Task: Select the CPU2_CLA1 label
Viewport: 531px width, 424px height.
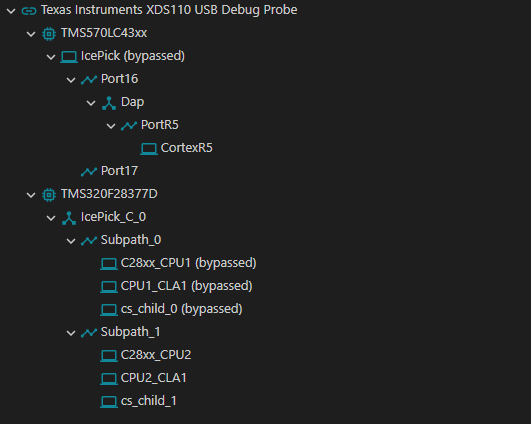Action: tap(154, 378)
